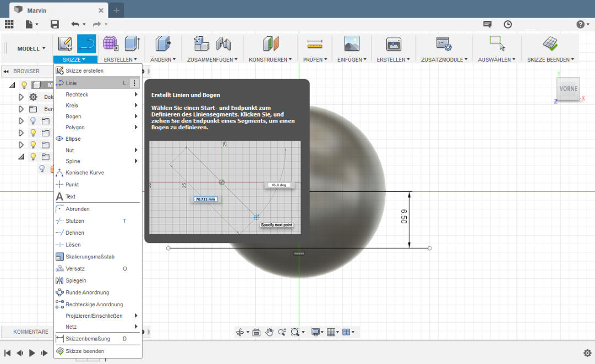Open the ÄNDERN dropdown menu

coord(163,59)
